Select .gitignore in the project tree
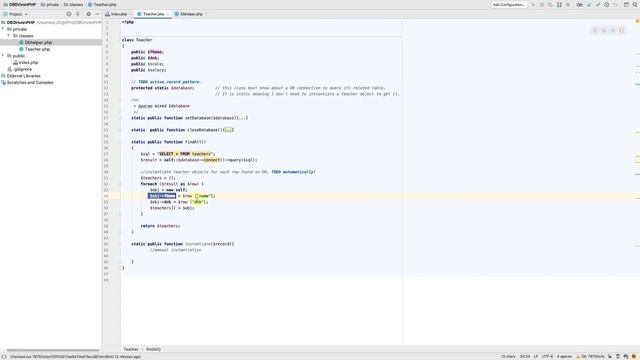The width and height of the screenshot is (640, 360). point(22,69)
